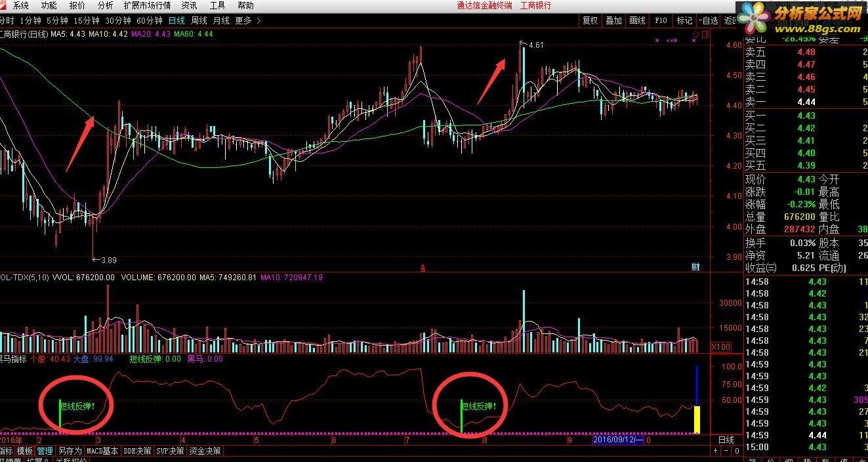Click 另存为 save-as tab
Image resolution: width=868 pixels, height=462 pixels.
[70, 451]
